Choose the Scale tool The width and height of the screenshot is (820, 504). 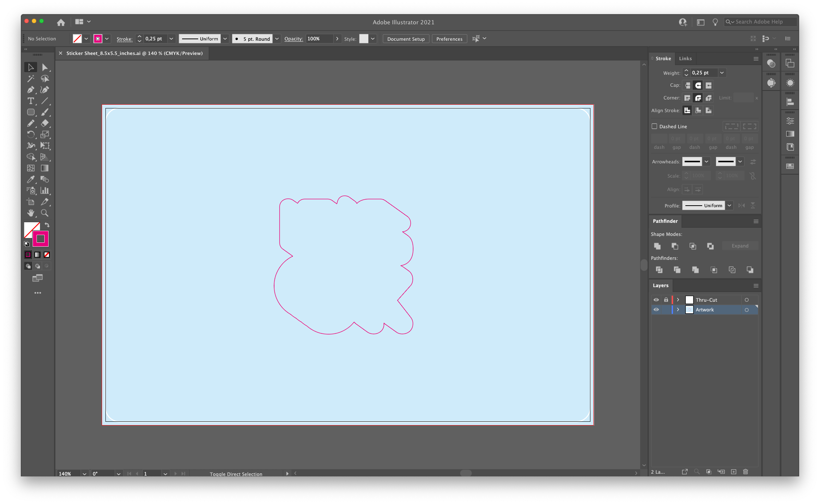pyautogui.click(x=45, y=135)
